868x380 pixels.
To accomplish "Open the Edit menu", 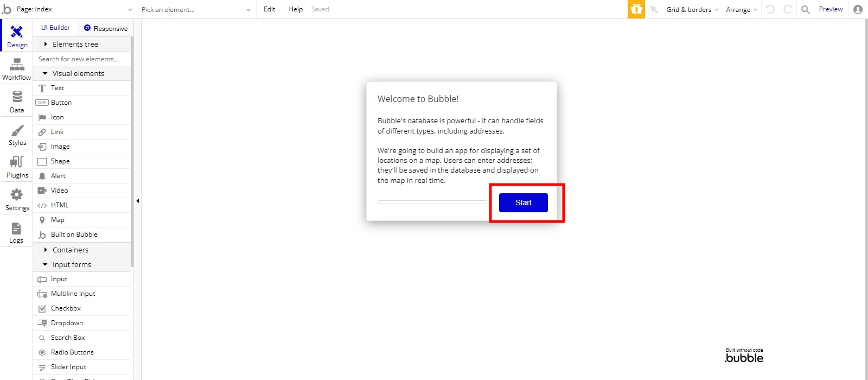I will click(x=269, y=9).
